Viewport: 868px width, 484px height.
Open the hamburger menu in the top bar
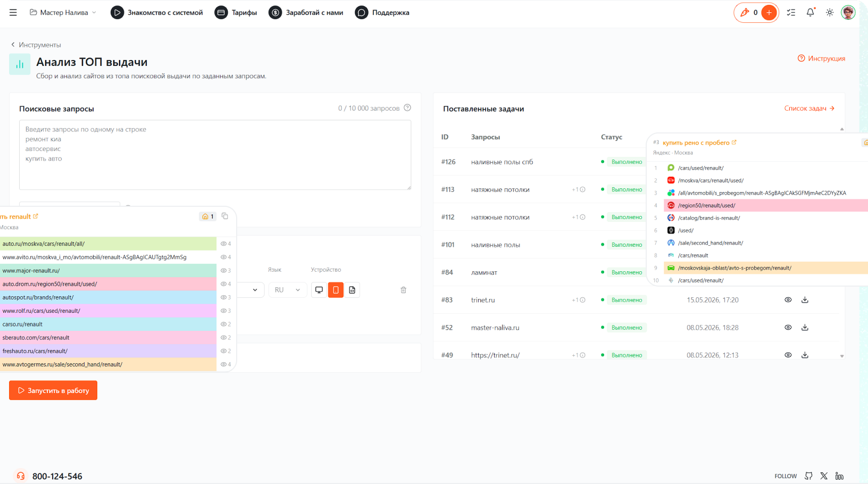pyautogui.click(x=13, y=12)
